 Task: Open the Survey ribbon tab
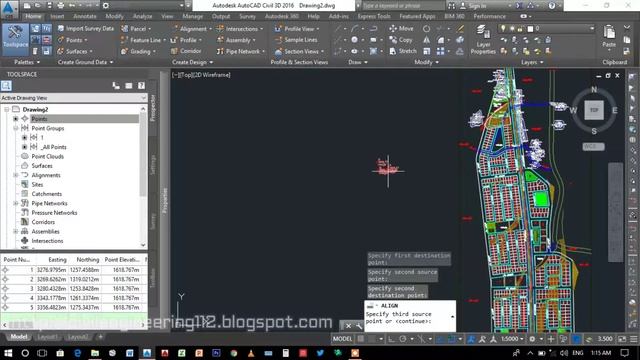[247, 16]
